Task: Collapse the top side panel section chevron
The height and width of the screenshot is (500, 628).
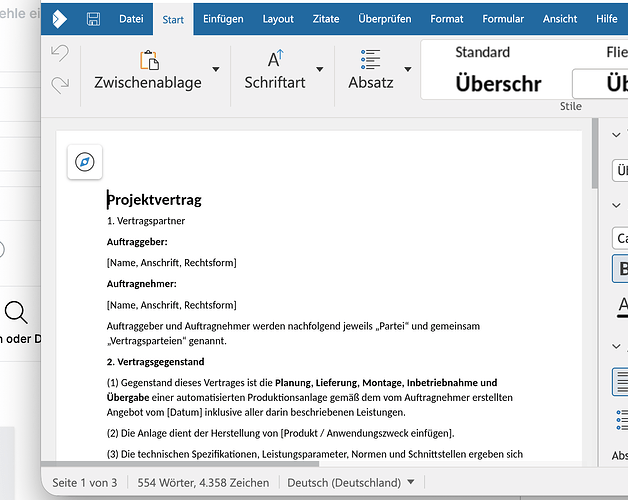Action: [x=616, y=135]
